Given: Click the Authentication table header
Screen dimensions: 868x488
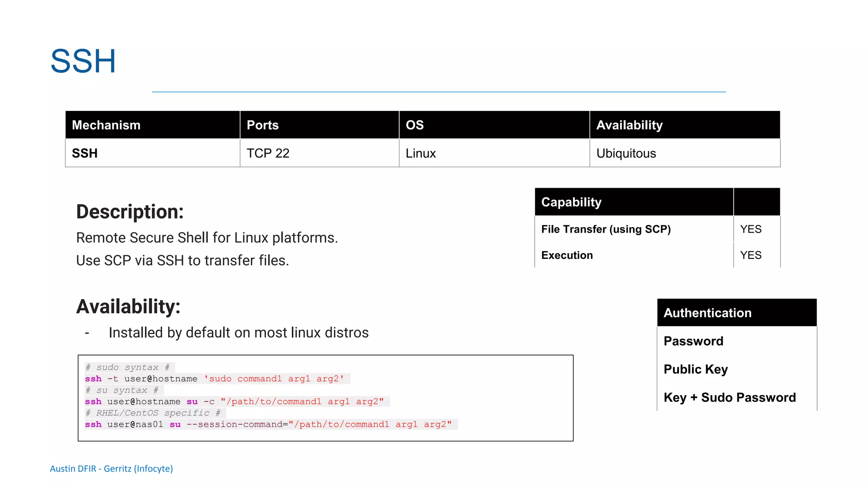Looking at the screenshot, I should coord(737,313).
